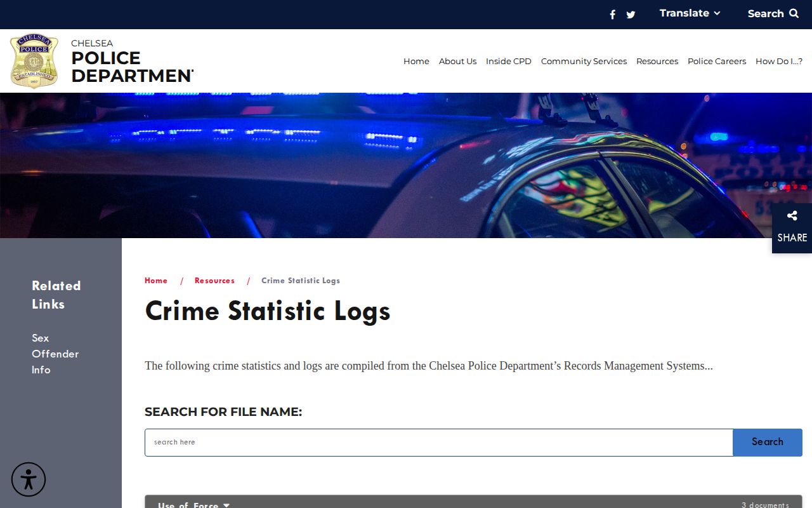Image resolution: width=812 pixels, height=508 pixels.
Task: Click the Search label in top bar
Action: tap(766, 13)
